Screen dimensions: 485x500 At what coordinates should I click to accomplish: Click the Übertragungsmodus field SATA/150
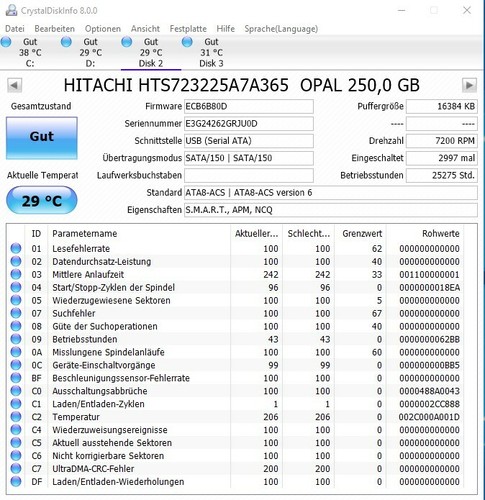[249, 158]
